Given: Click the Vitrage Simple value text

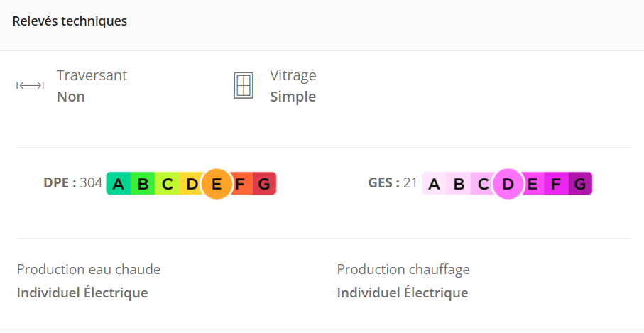Looking at the screenshot, I should (293, 97).
